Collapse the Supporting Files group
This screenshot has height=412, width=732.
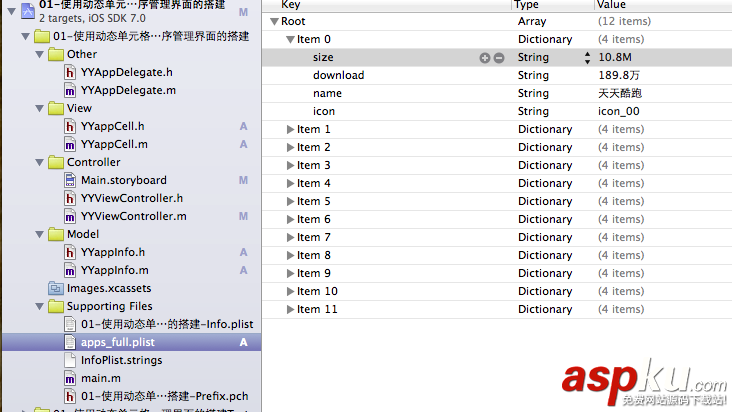40,307
